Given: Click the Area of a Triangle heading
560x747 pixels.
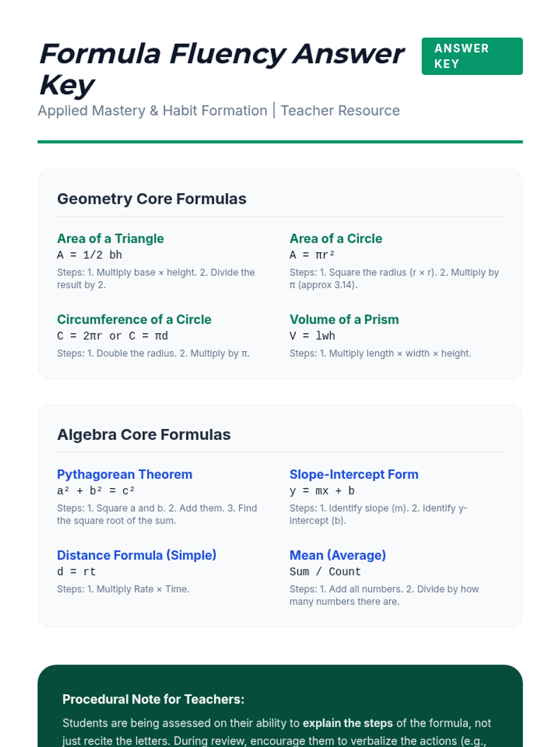Looking at the screenshot, I should [x=111, y=239].
